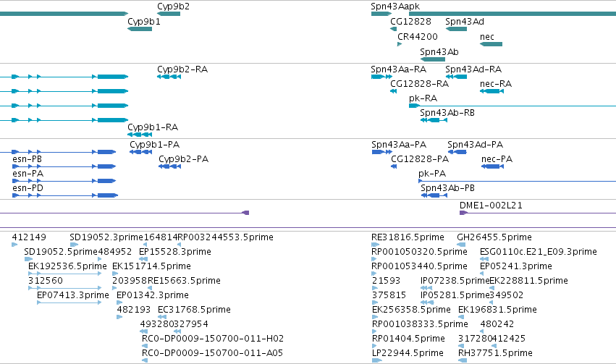Select the 375815 EST label

[x=389, y=296]
